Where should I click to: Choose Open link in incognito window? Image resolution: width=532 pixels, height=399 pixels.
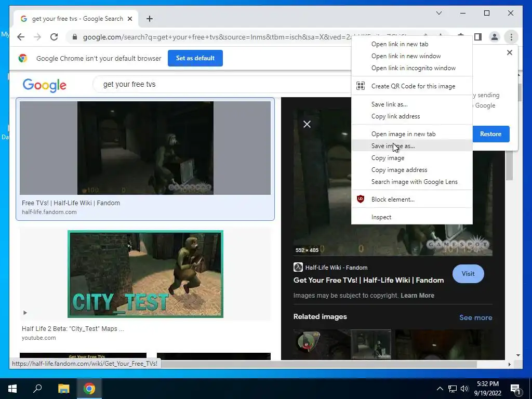(412, 68)
